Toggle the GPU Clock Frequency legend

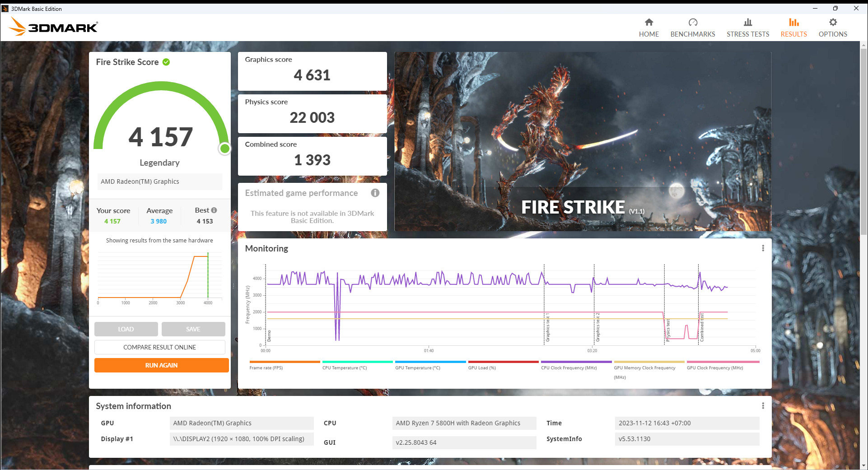(x=723, y=365)
